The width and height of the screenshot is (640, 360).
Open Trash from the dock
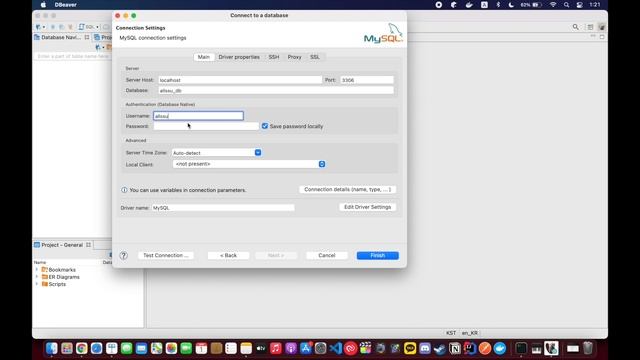pos(588,348)
